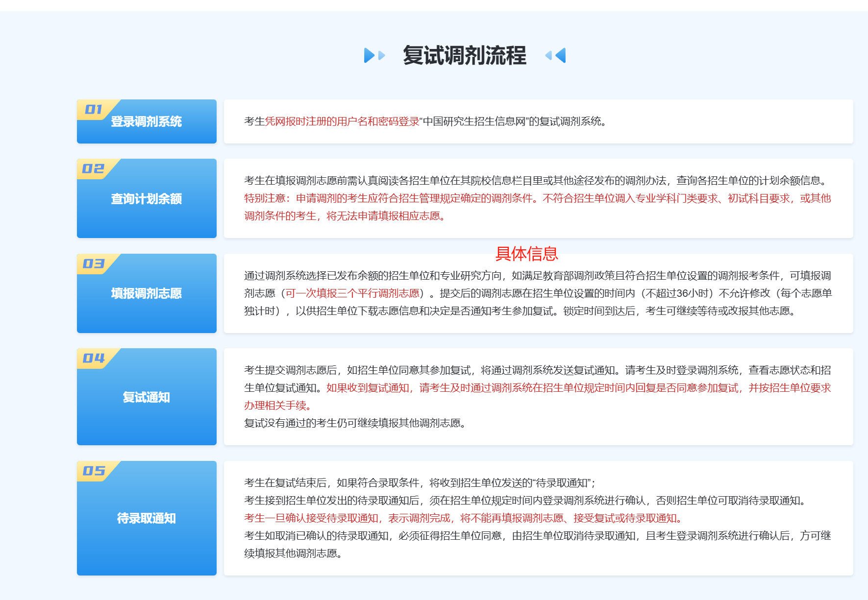Choose the 待录取通知 step label
The width and height of the screenshot is (868, 600).
coord(146,518)
